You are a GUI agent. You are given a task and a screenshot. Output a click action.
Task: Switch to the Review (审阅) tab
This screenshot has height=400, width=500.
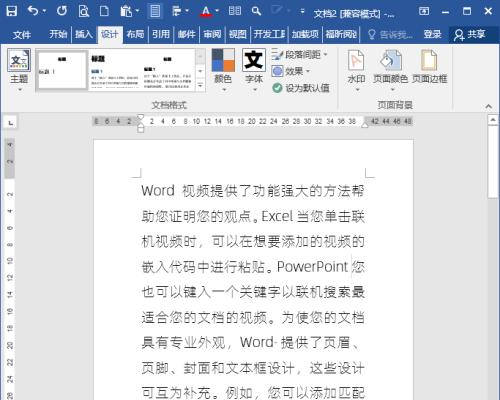(x=212, y=34)
